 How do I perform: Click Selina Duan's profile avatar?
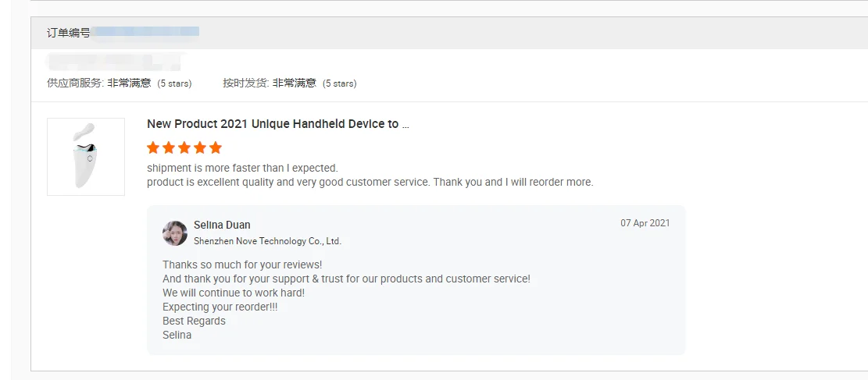click(175, 233)
